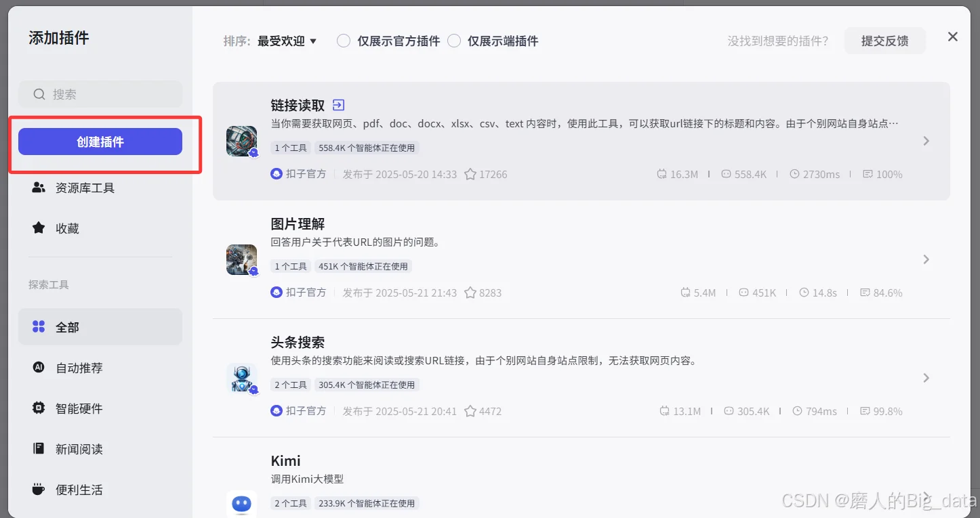Open the 最受欢迎 sort dropdown
Image resolution: width=980 pixels, height=518 pixels.
coord(287,41)
